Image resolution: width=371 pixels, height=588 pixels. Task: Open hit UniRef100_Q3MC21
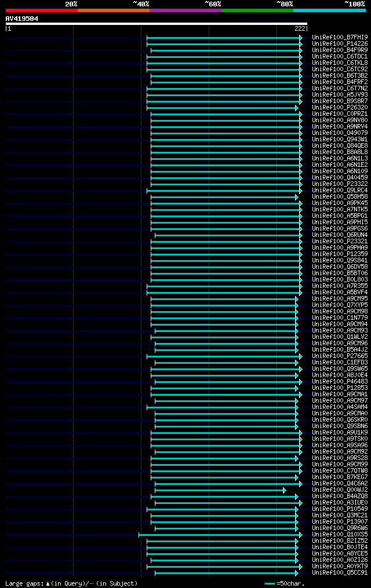tap(340, 516)
